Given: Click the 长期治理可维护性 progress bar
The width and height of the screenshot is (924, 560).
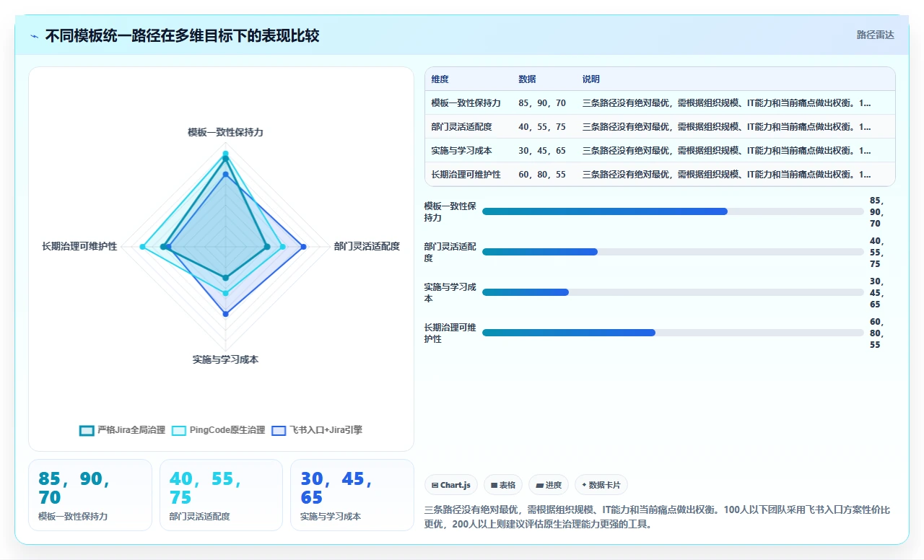Looking at the screenshot, I should coord(673,333).
